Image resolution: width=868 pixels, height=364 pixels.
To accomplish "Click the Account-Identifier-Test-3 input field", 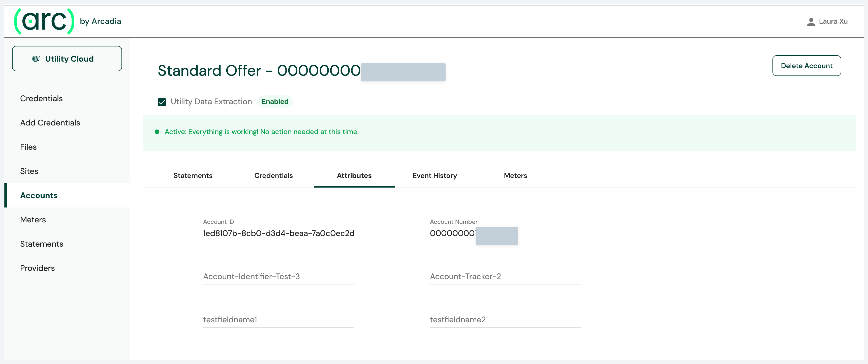I will click(x=278, y=276).
